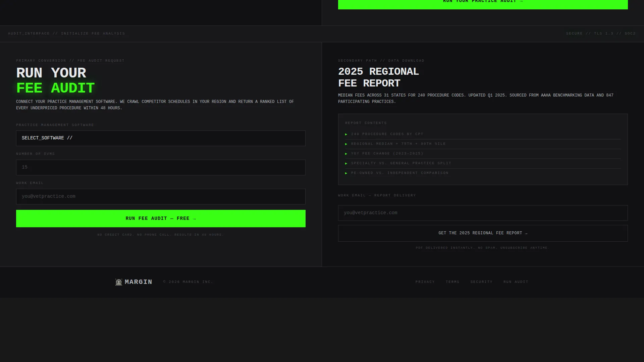Click the report delivery email field
This screenshot has height=362, width=644.
[483, 213]
